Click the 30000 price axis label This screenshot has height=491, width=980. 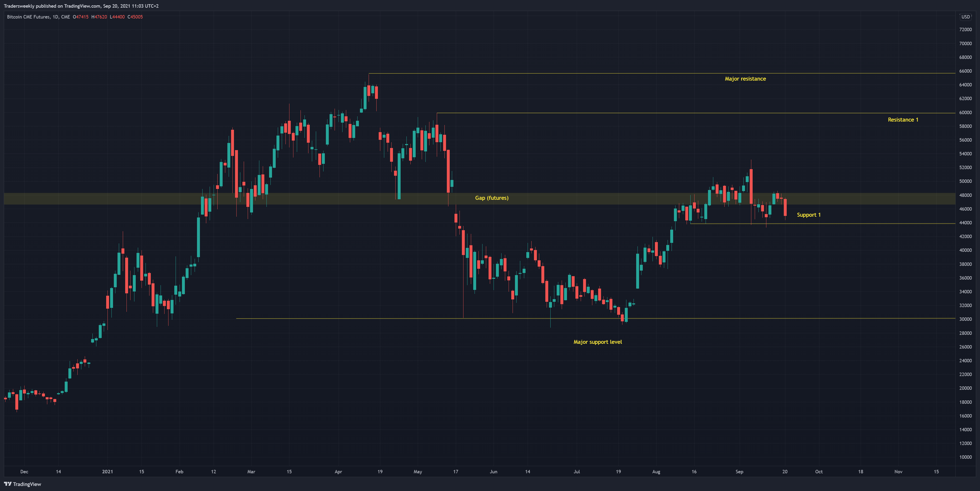pos(965,319)
